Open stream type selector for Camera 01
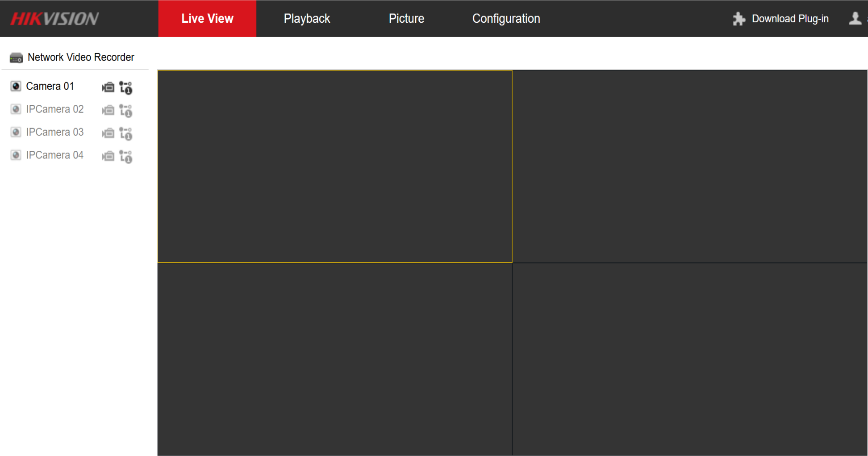Screen dimensions: 868x456 click(x=126, y=87)
